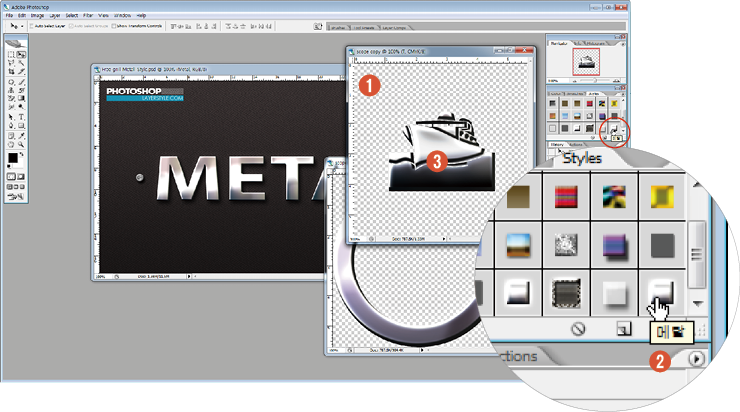Select the Blur tool
This screenshot has height=412, width=740.
point(12,107)
